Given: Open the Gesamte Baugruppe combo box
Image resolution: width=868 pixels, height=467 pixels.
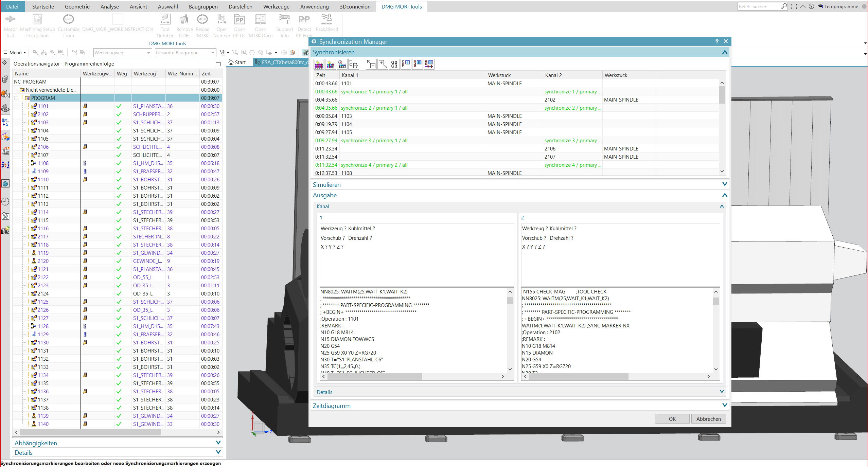Looking at the screenshot, I should pos(185,53).
